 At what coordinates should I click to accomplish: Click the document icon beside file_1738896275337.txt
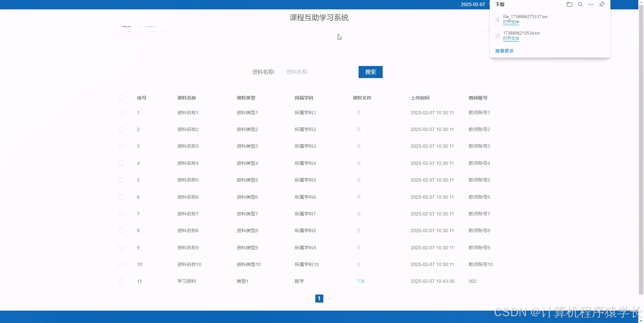coord(497,19)
